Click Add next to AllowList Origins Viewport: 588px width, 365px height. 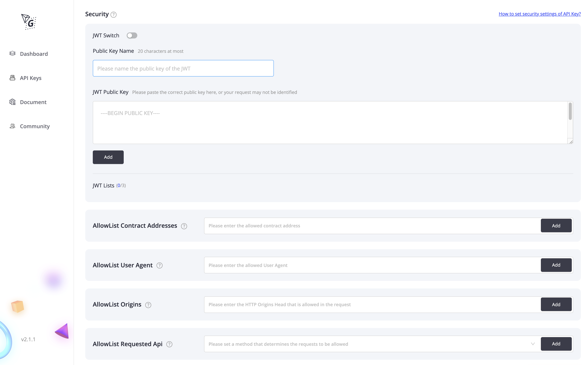[556, 304]
